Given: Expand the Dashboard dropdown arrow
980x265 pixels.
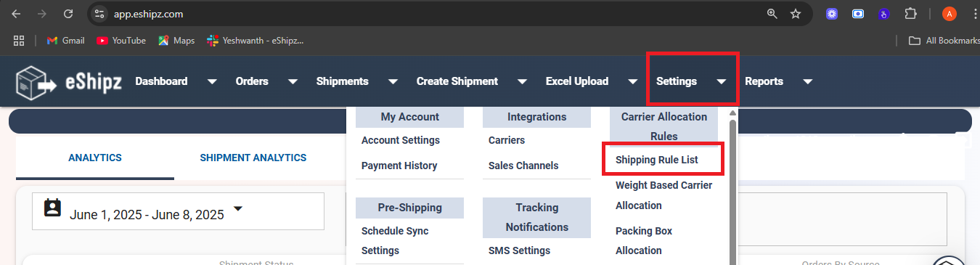Looking at the screenshot, I should tap(212, 82).
